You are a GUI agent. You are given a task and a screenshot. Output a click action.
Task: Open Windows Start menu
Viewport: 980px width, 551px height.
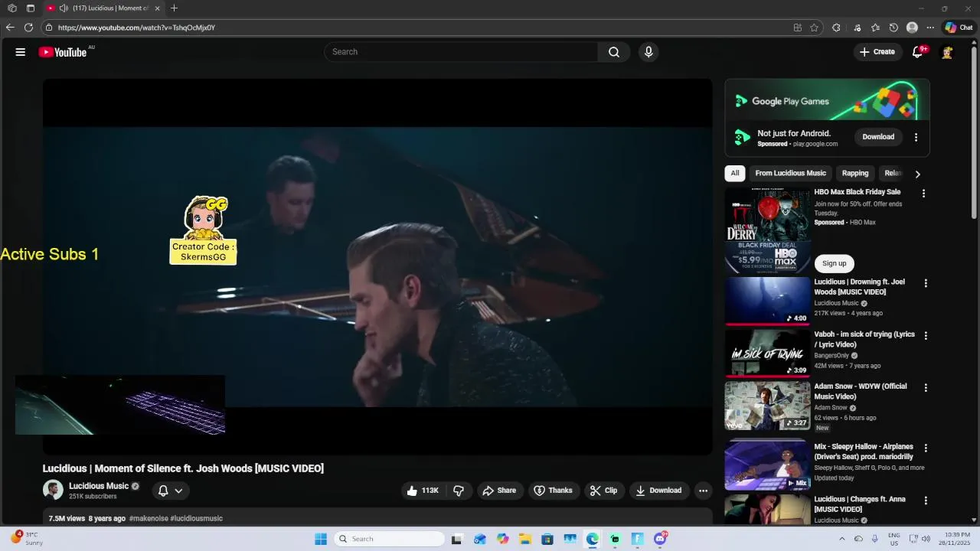tap(321, 539)
